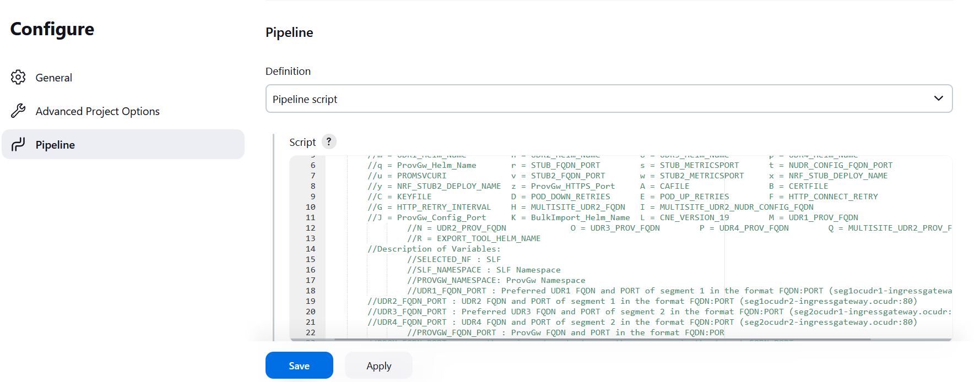Place cursor on PROVGW_FQDN_PORT comment line
This screenshot has width=980, height=382.
click(x=566, y=332)
